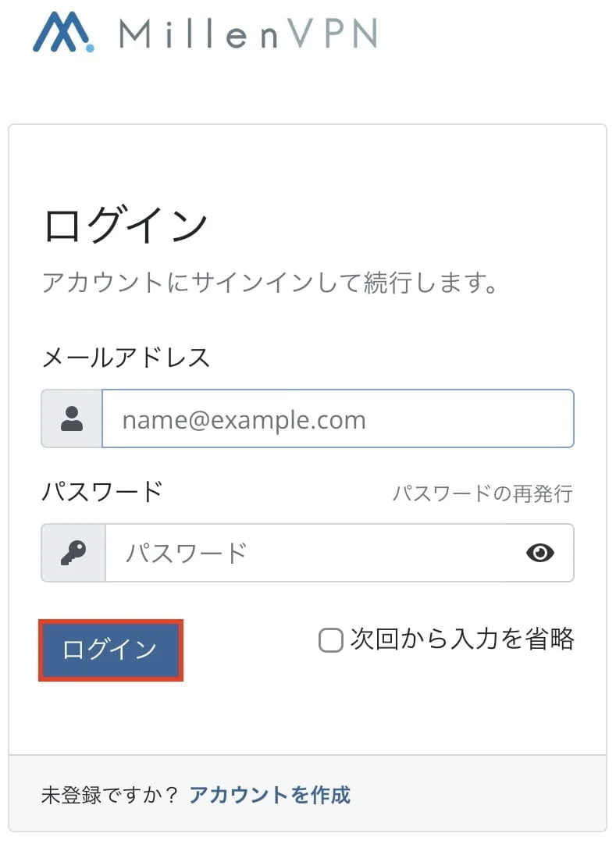This screenshot has width=616, height=844.
Task: Enable the 次回から入力を省略 checkbox
Action: [331, 641]
